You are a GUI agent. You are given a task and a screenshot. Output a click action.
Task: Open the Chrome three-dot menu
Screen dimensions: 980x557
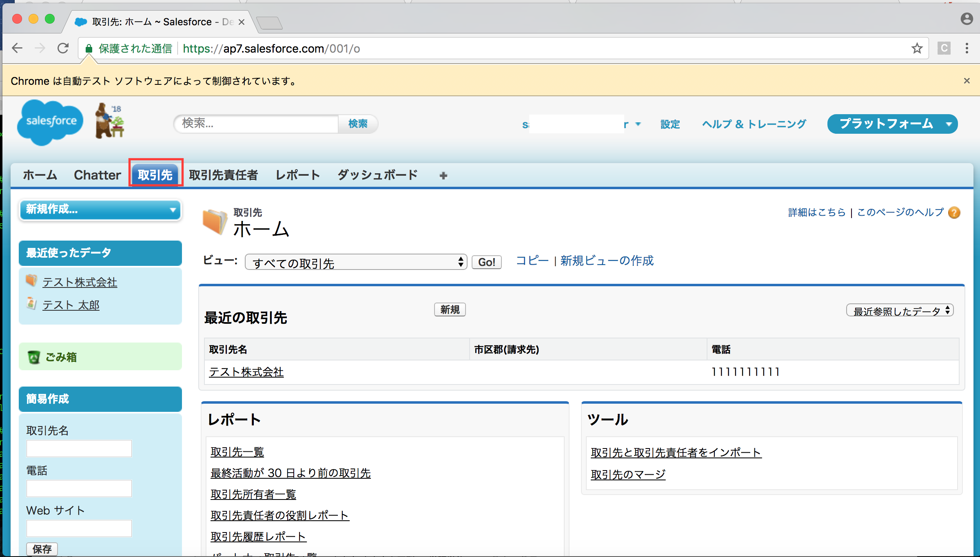[967, 48]
